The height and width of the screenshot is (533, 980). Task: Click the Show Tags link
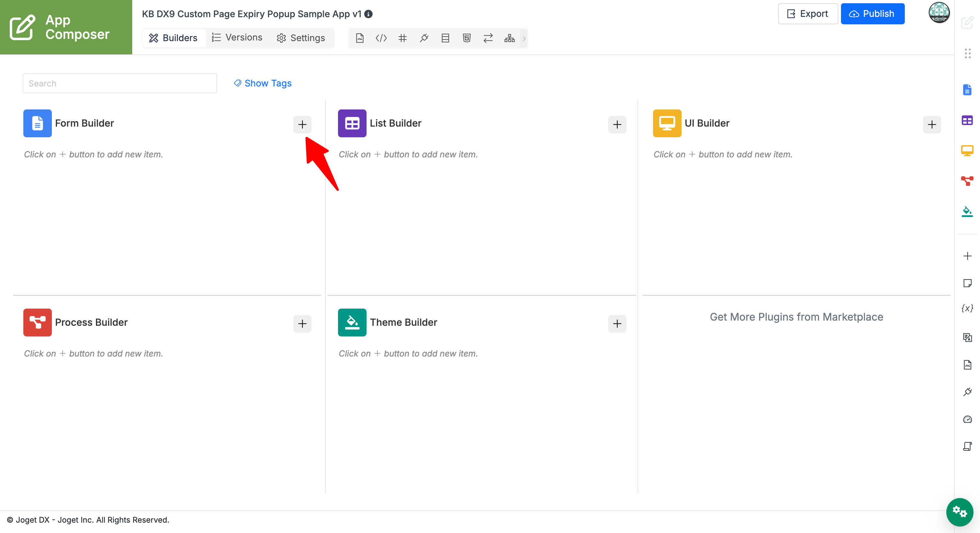point(262,83)
